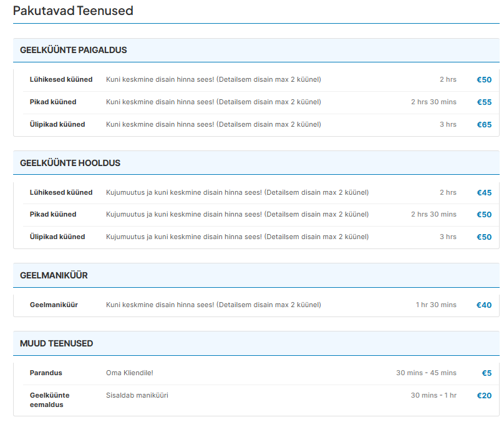Click the €45 price
This screenshot has width=504, height=422.
[x=484, y=192]
